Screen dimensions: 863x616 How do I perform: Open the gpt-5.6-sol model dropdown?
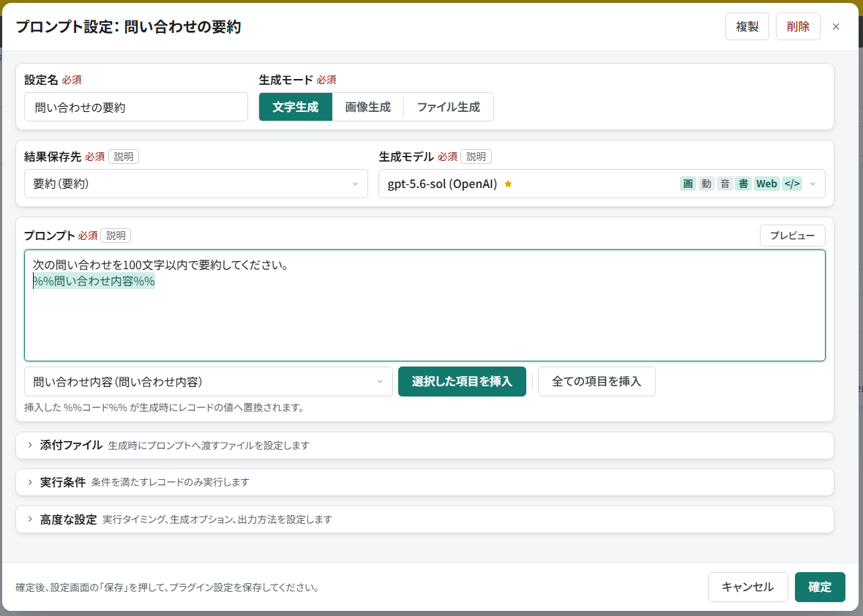click(x=602, y=184)
